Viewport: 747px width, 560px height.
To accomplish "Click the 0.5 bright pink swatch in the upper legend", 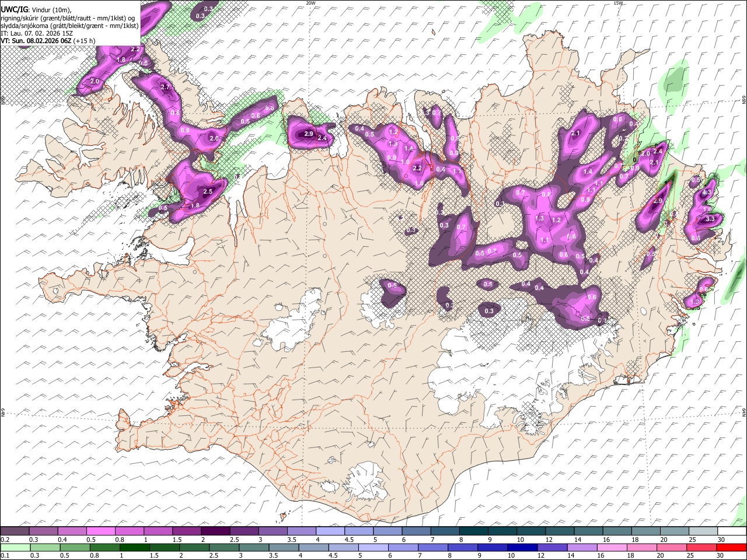I will point(100,531).
